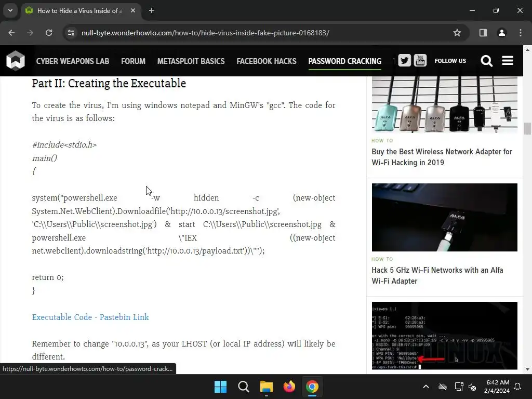Open Password Cracking nav item
The image size is (532, 399).
pos(345,61)
